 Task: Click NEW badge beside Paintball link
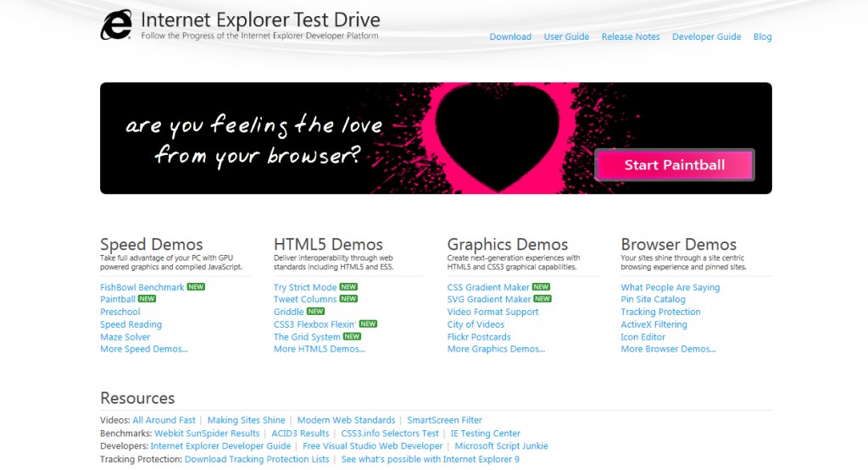147,299
